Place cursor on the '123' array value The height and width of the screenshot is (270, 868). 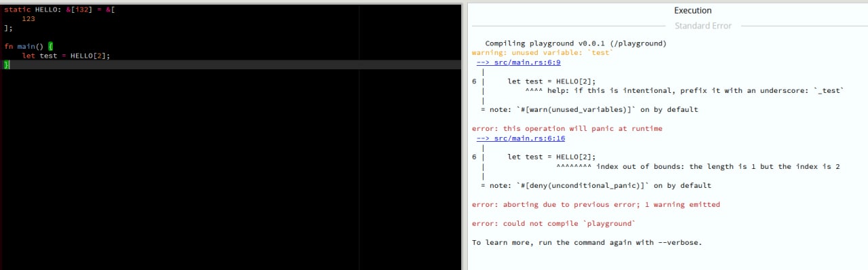pos(28,19)
